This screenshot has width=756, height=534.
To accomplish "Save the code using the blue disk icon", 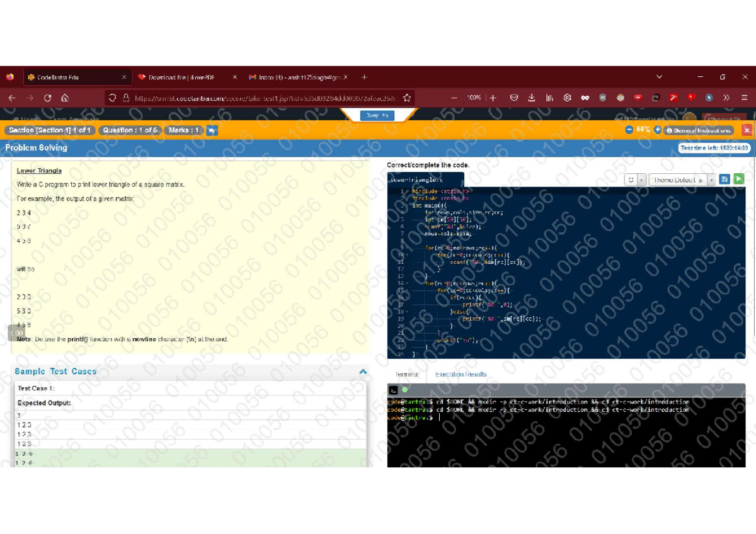I will tap(724, 179).
